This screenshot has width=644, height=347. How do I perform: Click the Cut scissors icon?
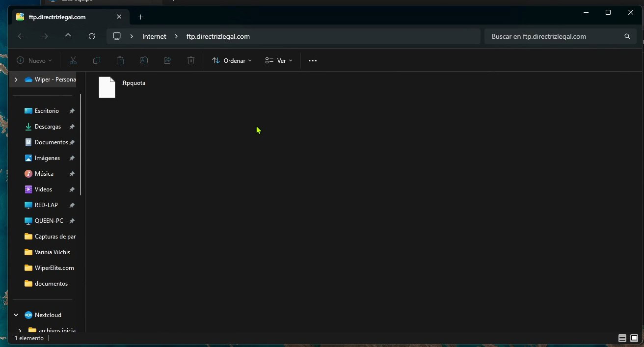point(73,60)
